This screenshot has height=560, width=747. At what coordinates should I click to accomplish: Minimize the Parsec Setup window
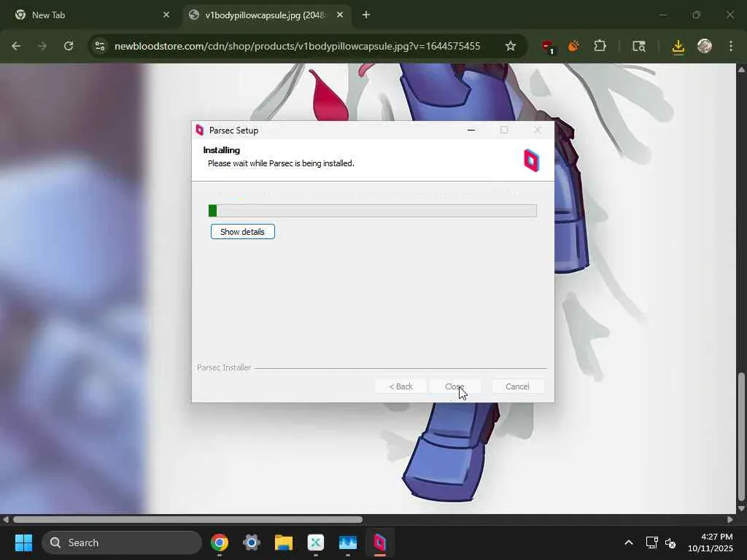(471, 130)
